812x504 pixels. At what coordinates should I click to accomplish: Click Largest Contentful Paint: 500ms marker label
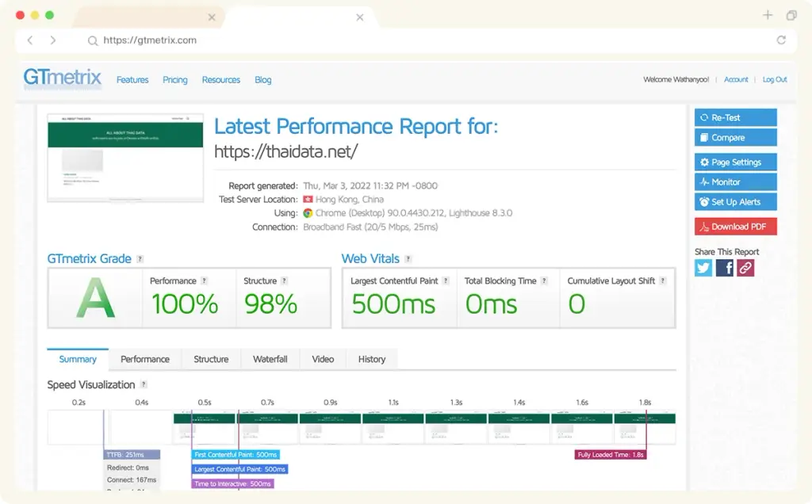pos(239,469)
